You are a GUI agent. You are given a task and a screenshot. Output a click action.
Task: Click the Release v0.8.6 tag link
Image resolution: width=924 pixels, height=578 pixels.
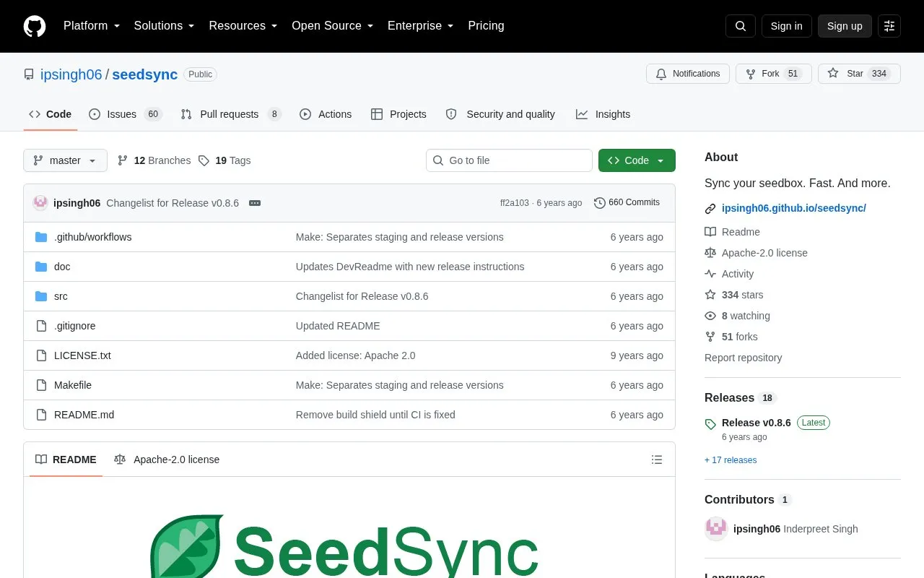(756, 423)
